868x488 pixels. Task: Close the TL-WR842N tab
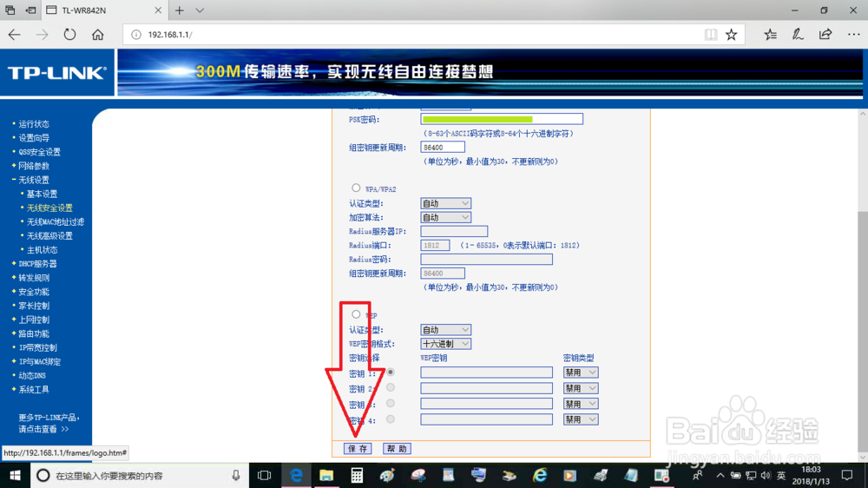point(158,10)
